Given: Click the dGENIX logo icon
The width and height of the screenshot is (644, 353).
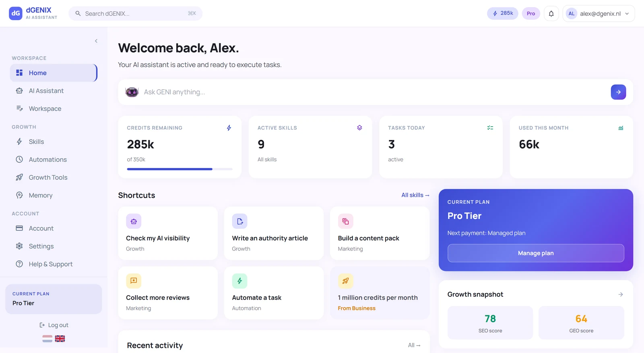Looking at the screenshot, I should coord(16,13).
